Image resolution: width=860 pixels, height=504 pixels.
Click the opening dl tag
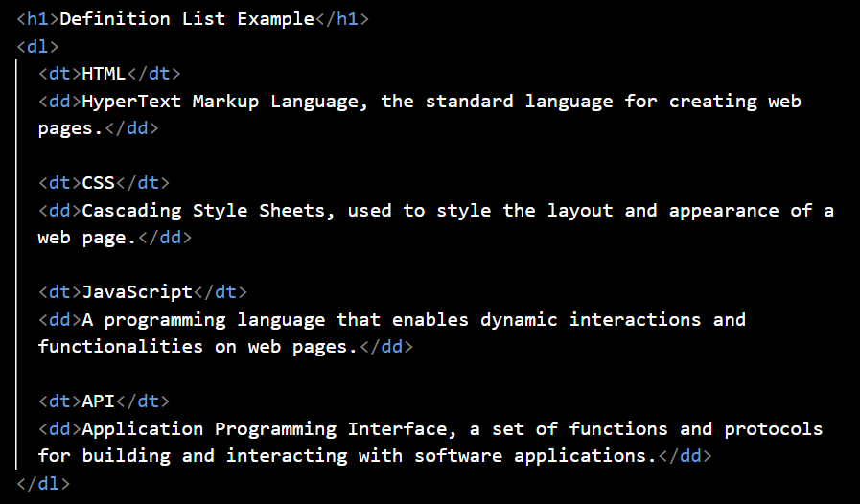click(37, 47)
